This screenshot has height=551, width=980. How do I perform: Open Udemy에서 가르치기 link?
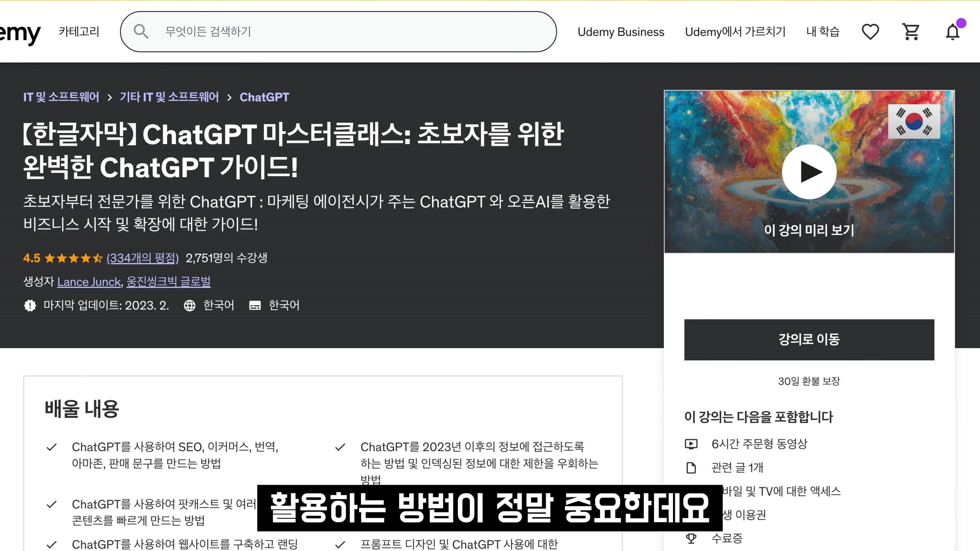click(x=735, y=32)
